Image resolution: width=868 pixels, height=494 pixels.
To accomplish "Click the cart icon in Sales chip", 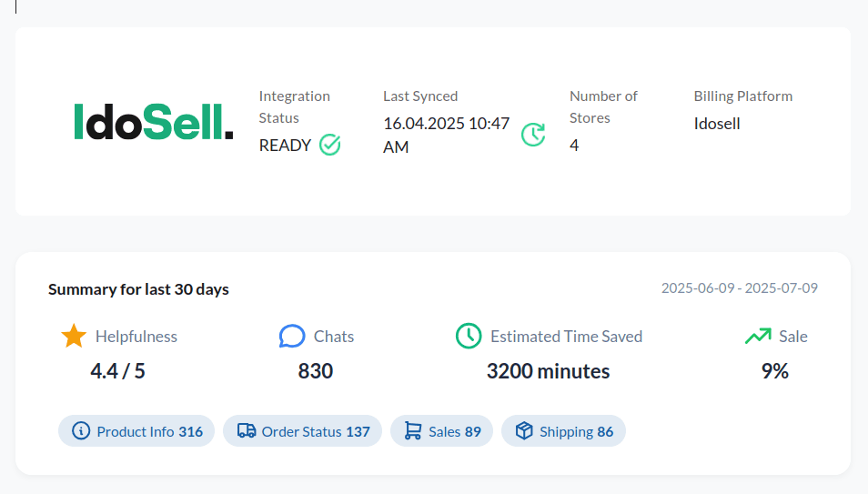I will pos(413,431).
